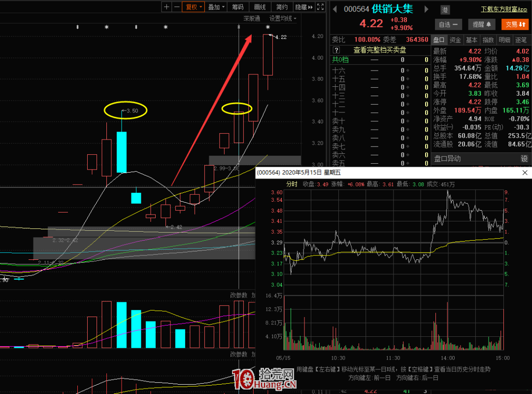Screen dimensions: 532x394
Task: Click the 换手 17.68% value
Action: tap(470, 77)
